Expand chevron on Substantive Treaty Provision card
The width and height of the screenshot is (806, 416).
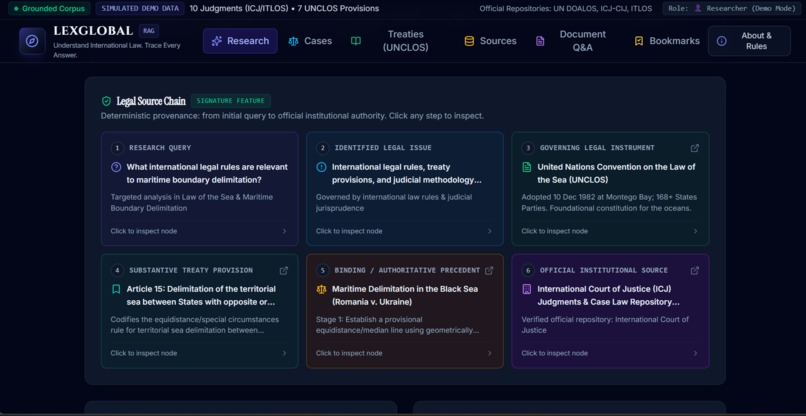[x=284, y=353]
